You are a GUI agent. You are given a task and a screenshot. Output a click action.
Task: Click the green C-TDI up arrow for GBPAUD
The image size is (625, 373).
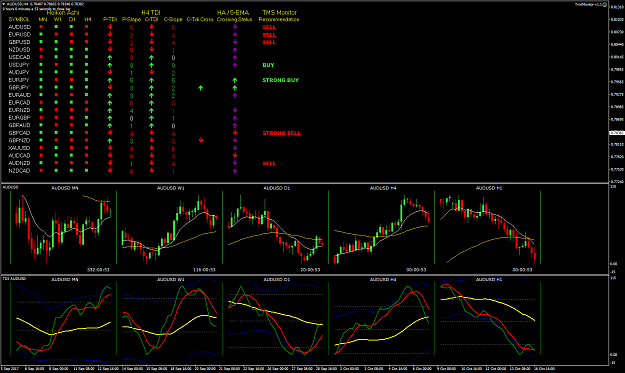pos(151,126)
